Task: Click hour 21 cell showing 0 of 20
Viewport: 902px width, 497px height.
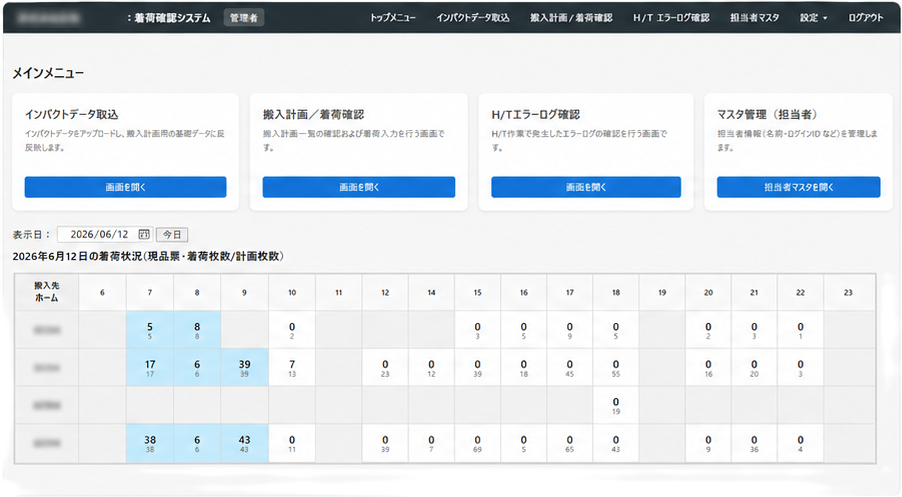Action: pos(754,367)
